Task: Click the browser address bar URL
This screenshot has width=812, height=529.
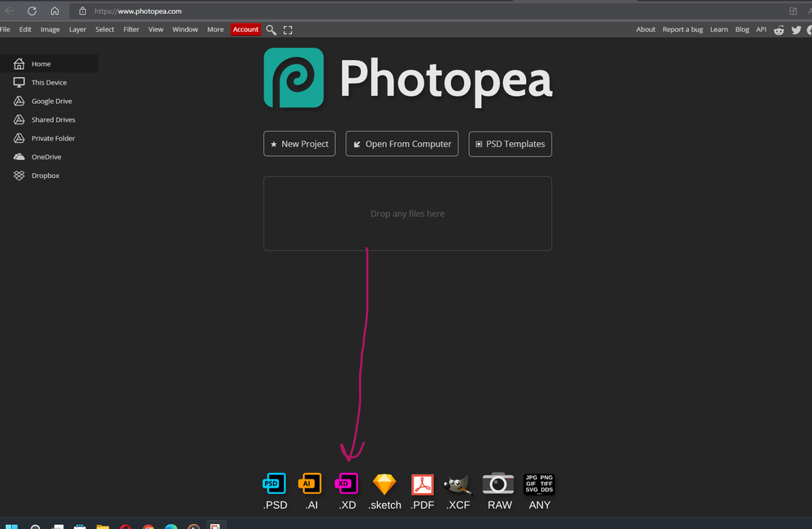Action: [x=138, y=11]
